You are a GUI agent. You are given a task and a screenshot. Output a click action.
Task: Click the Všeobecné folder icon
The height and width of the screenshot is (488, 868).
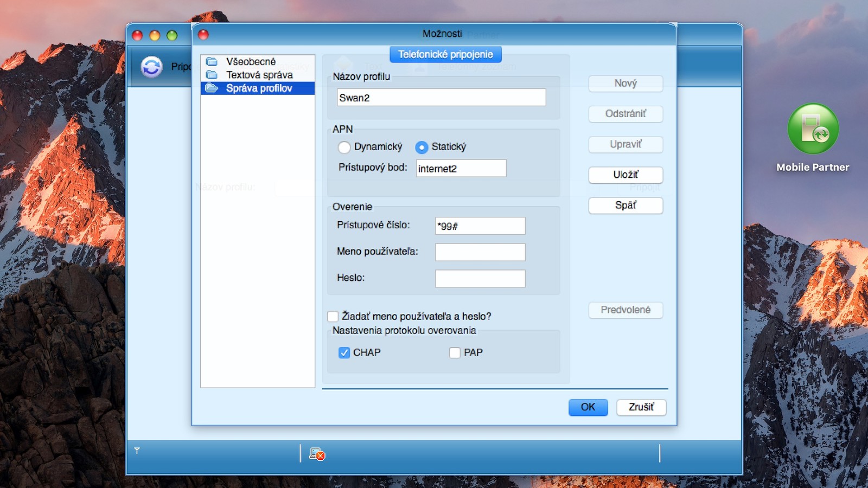click(212, 62)
